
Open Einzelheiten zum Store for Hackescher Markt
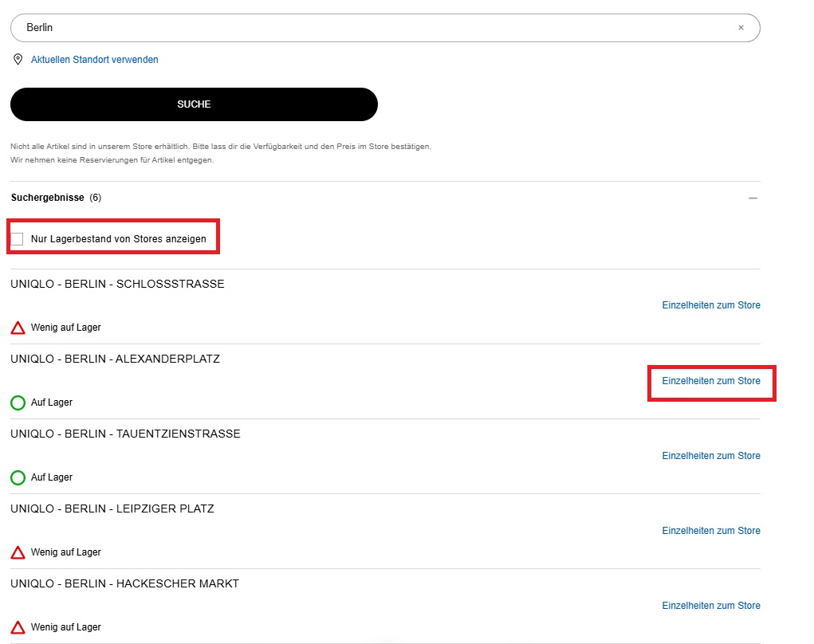point(710,606)
